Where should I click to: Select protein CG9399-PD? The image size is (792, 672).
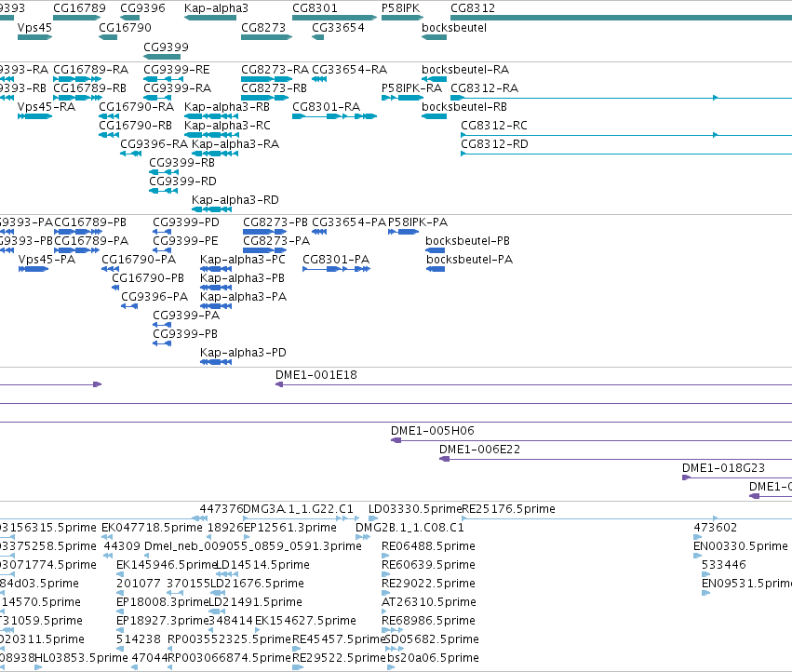(186, 222)
